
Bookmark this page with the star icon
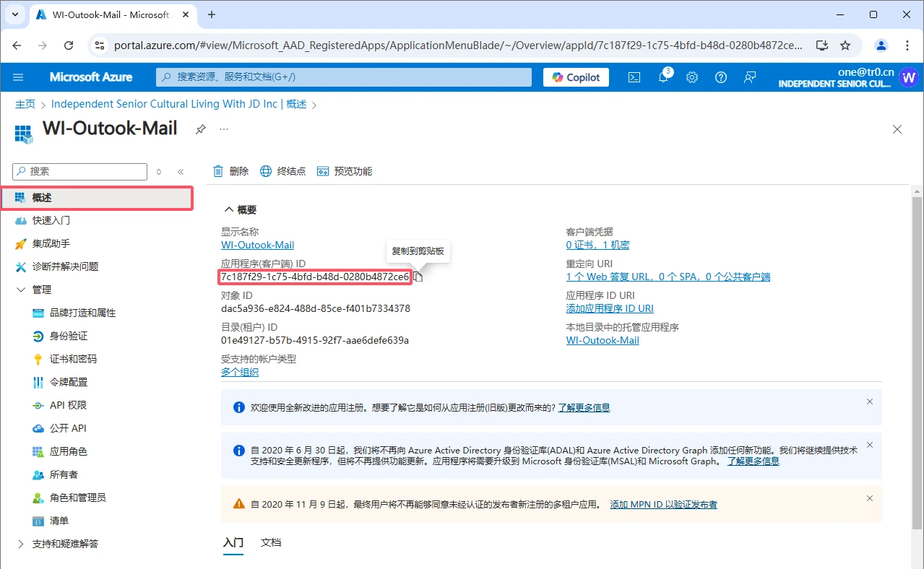pyautogui.click(x=845, y=45)
